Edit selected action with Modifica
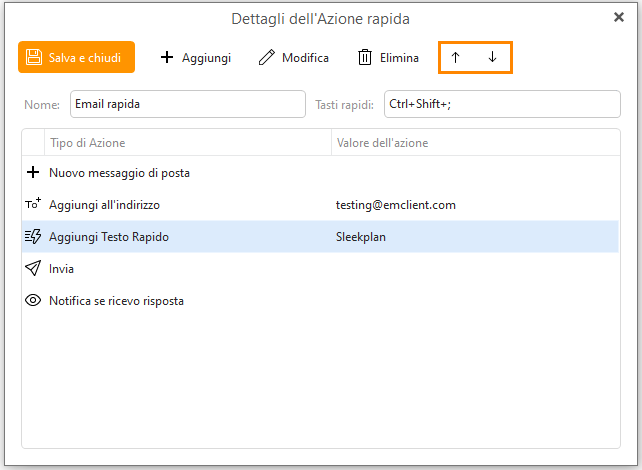The width and height of the screenshot is (642, 470). tap(294, 57)
